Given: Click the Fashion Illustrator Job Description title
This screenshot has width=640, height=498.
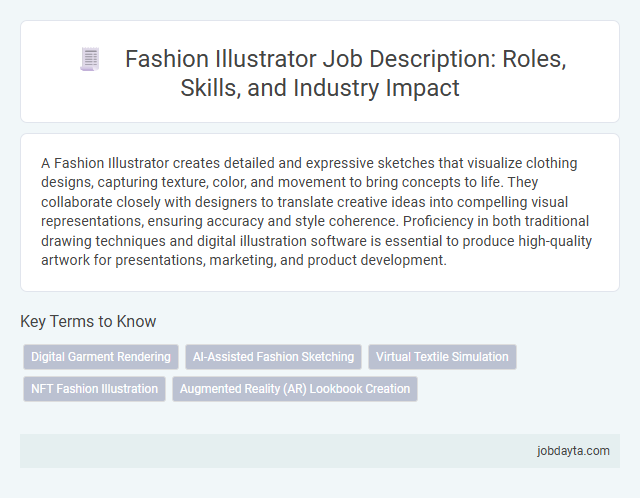Looking at the screenshot, I should [x=345, y=73].
